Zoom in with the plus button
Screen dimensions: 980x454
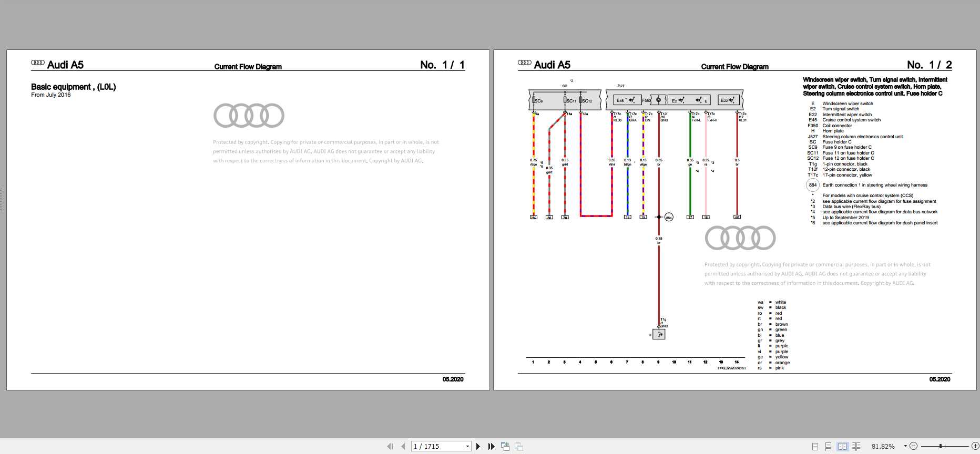click(x=975, y=446)
